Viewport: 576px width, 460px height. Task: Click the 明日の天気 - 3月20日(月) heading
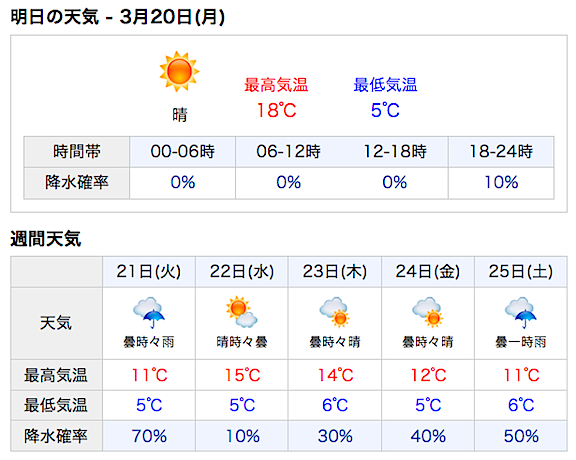[118, 17]
